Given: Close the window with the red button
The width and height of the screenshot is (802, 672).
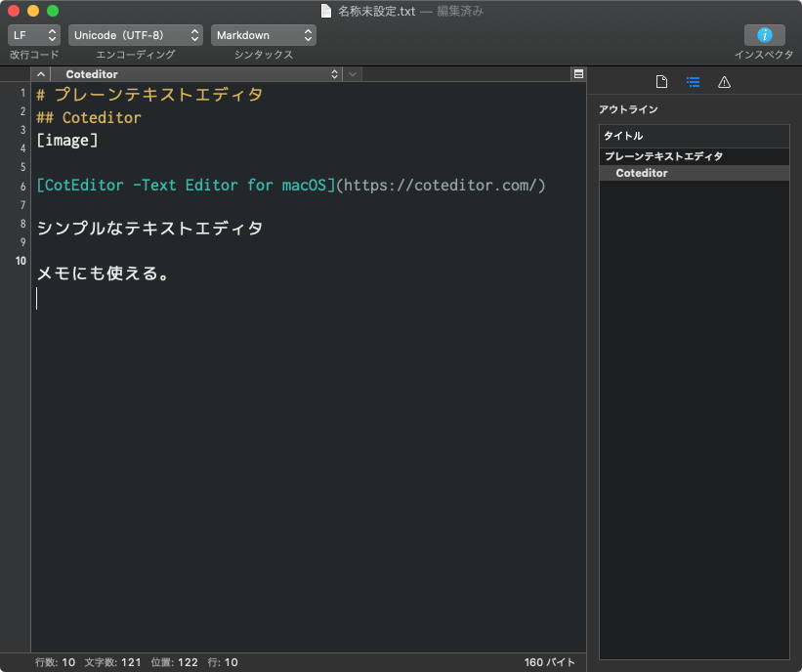Looking at the screenshot, I should point(14,11).
